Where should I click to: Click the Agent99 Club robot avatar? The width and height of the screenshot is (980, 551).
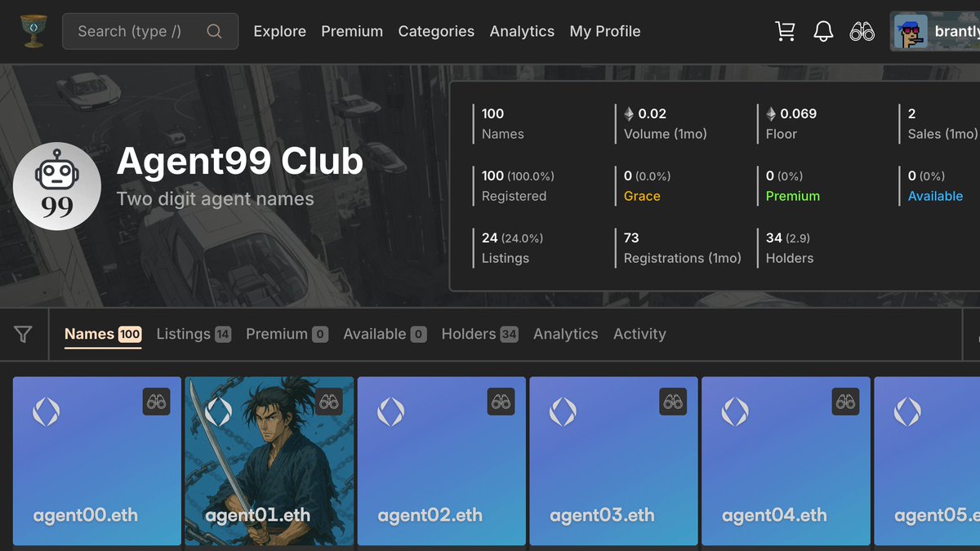click(x=57, y=186)
